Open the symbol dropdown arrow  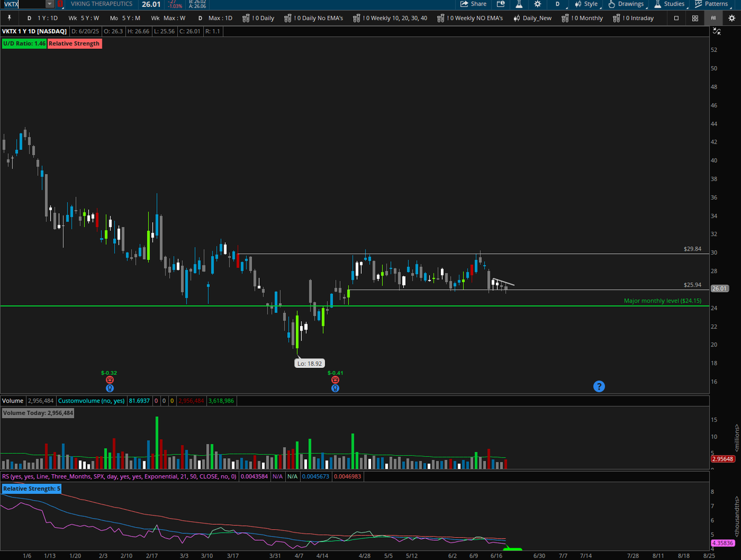49,4
